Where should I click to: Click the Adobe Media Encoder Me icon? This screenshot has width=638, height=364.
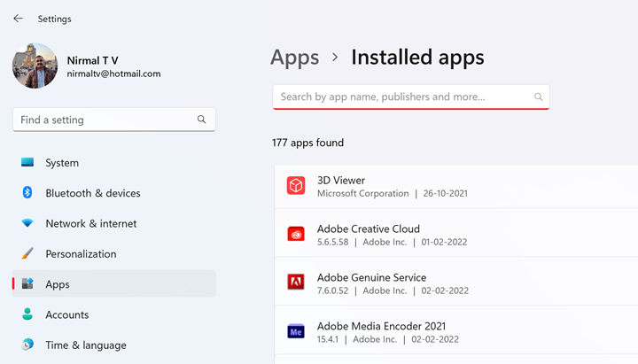pyautogui.click(x=296, y=331)
